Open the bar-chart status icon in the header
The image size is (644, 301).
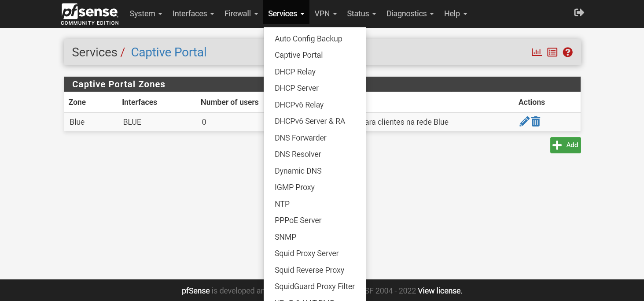(x=537, y=52)
